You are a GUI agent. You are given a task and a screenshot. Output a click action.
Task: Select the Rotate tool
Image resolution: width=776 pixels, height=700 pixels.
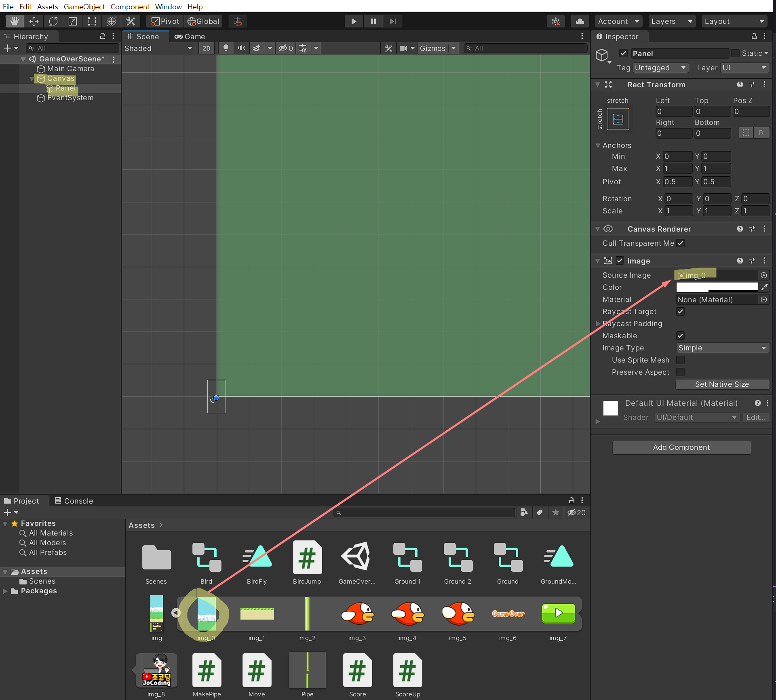53,21
